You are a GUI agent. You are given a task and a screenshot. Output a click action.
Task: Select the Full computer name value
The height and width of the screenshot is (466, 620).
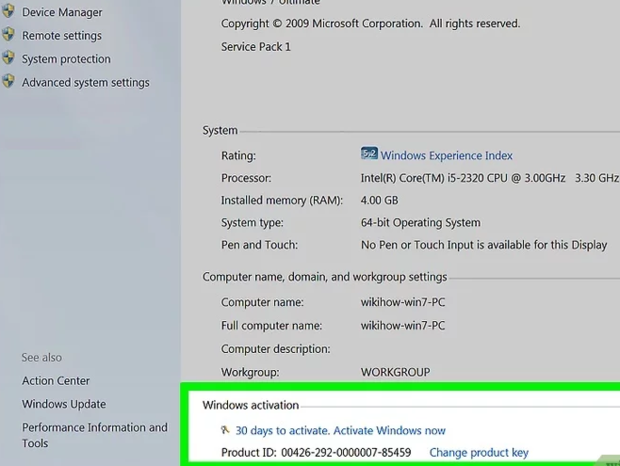click(x=403, y=325)
